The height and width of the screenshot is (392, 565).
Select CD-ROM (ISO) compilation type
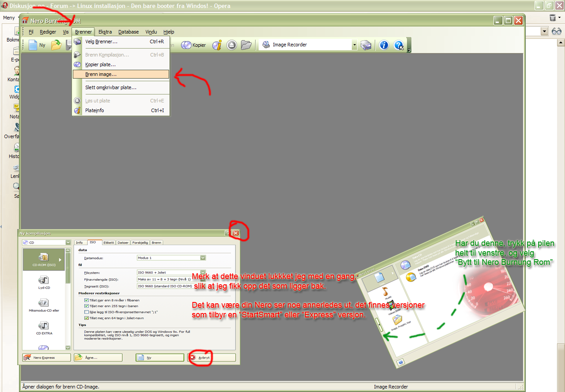(44, 260)
